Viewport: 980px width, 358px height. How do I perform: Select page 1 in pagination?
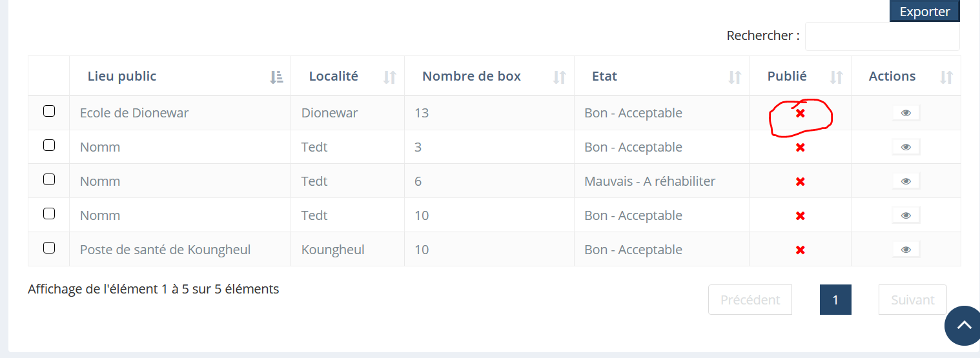click(x=835, y=300)
